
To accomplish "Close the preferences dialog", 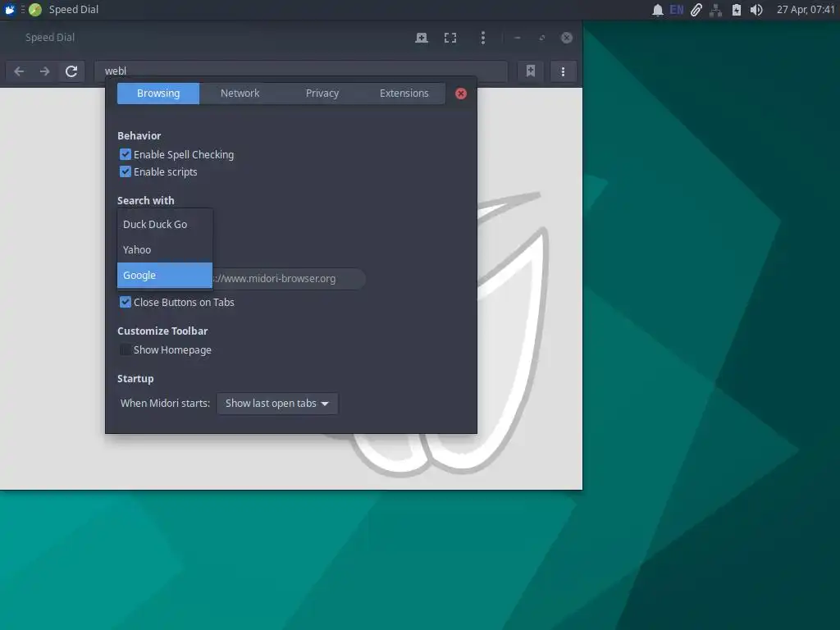I will pos(461,94).
